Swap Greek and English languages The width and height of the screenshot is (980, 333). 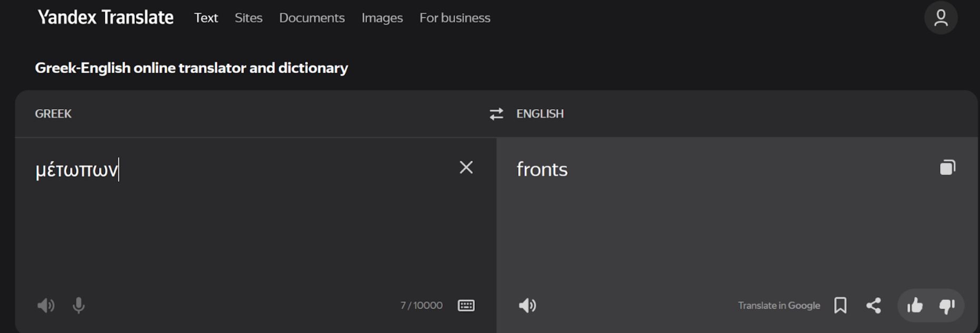pos(496,114)
